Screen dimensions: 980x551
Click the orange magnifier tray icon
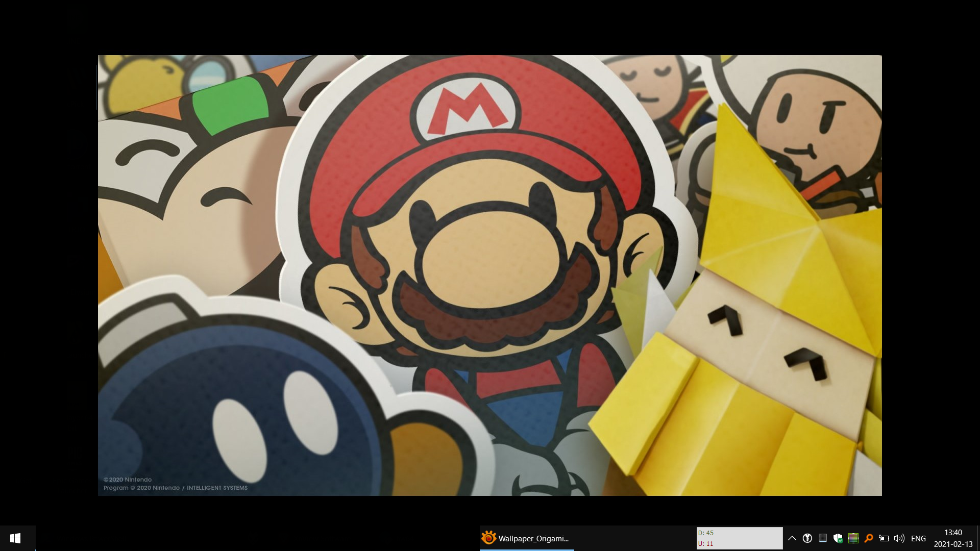tap(869, 538)
